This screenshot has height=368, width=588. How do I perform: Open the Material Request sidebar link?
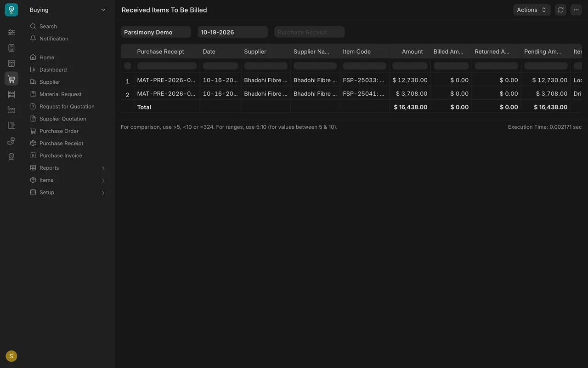(68, 94)
